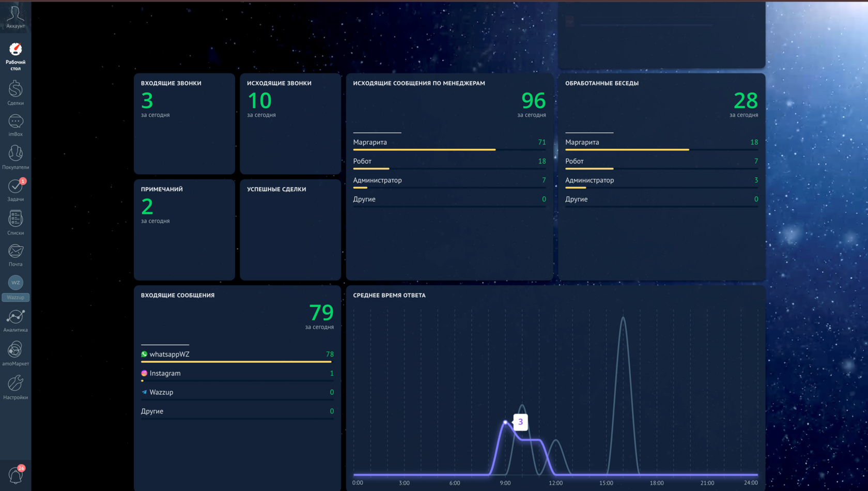Viewport: 868px width, 491px height.
Task: Select Другие in Обработанные беседы widget
Action: pyautogui.click(x=577, y=200)
